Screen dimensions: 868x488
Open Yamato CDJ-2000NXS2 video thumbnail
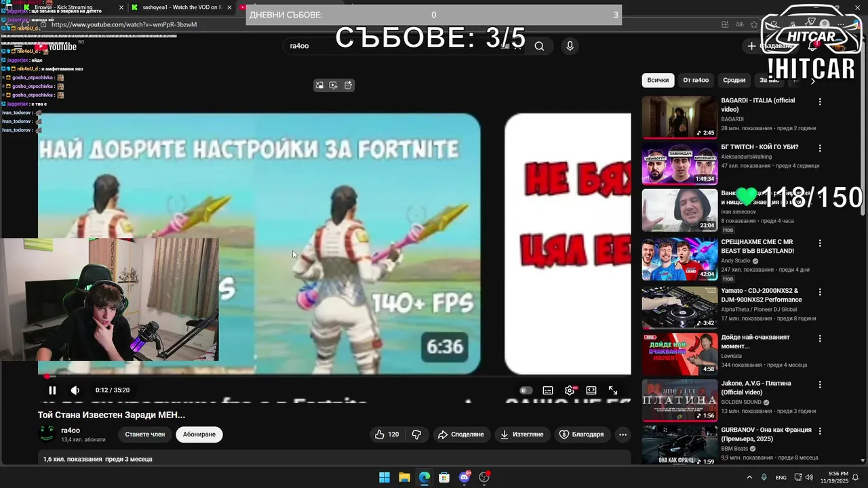pos(679,307)
